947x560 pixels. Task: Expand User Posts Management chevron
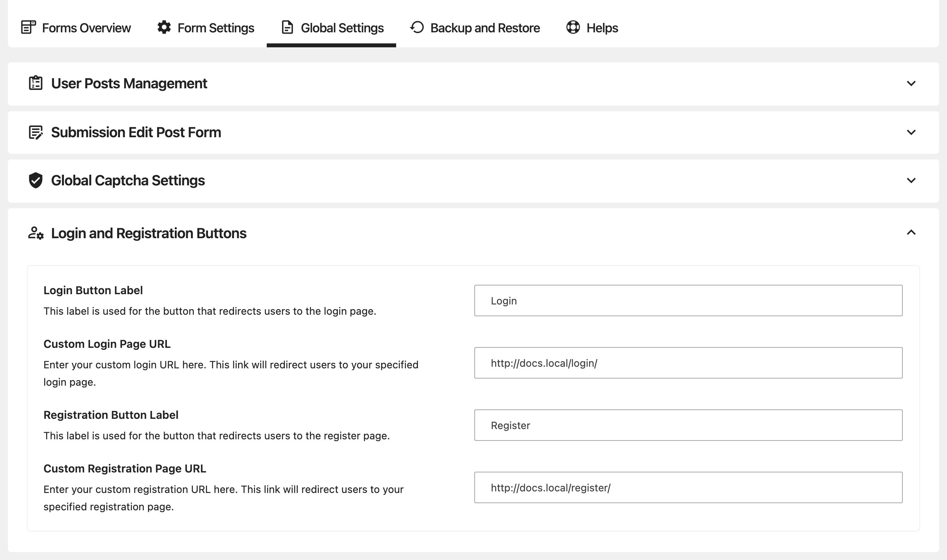coord(911,84)
